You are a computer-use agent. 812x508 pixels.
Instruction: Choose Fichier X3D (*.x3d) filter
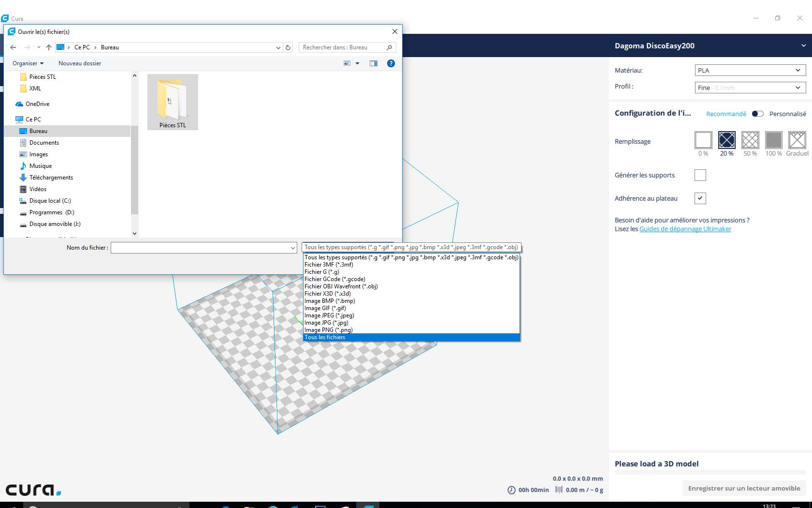(x=411, y=294)
